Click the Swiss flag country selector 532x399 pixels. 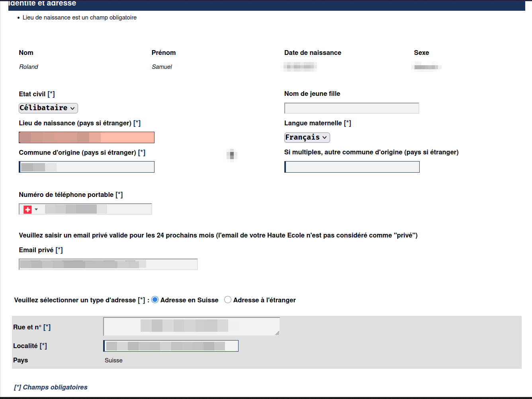coord(27,209)
